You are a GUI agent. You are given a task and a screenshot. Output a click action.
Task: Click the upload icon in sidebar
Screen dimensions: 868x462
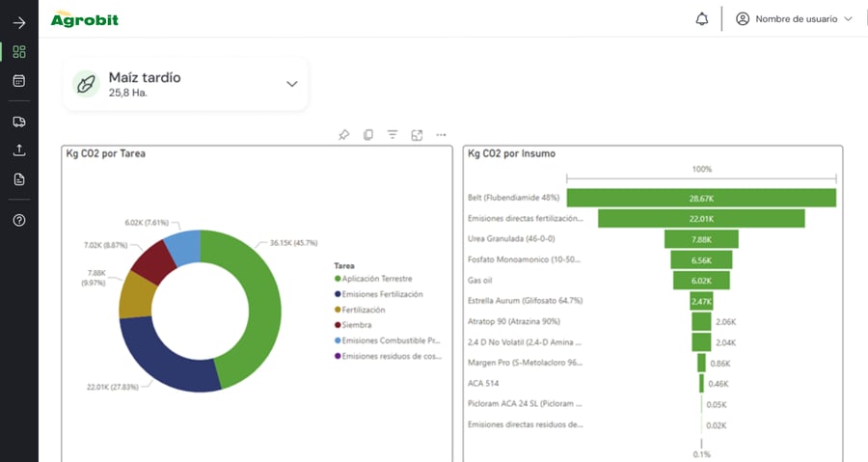pos(19,149)
